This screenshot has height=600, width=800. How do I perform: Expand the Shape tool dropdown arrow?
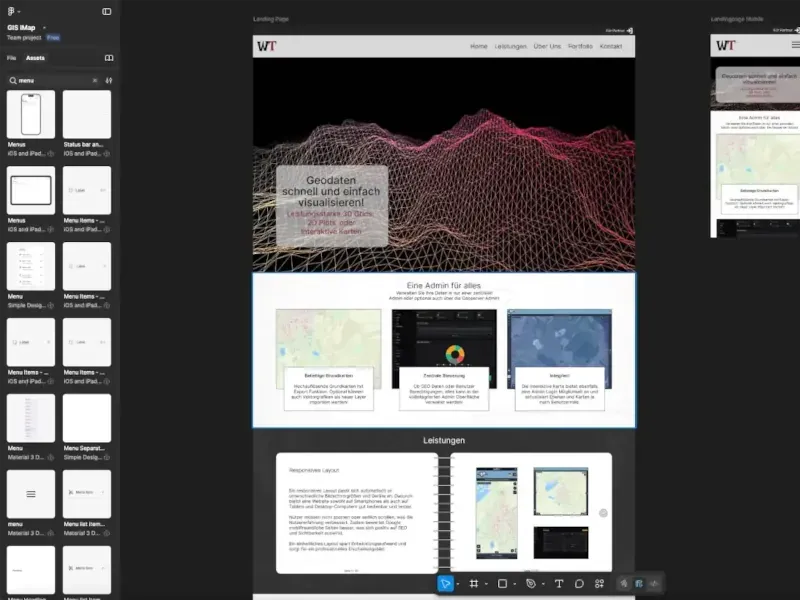point(515,584)
